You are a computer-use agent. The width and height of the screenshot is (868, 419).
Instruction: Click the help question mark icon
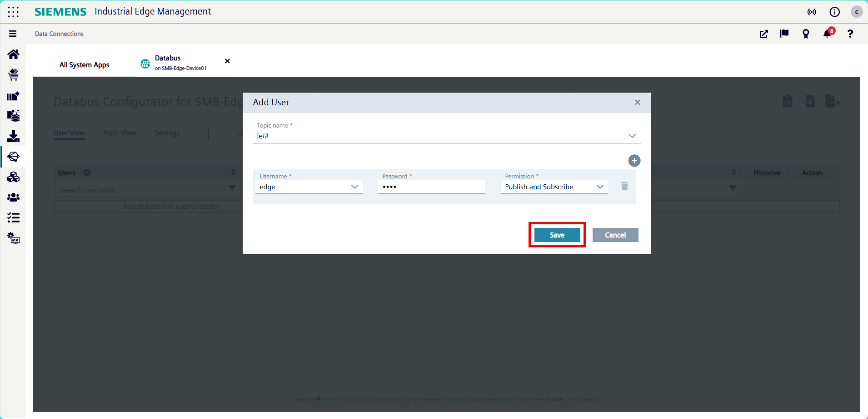[x=850, y=34]
